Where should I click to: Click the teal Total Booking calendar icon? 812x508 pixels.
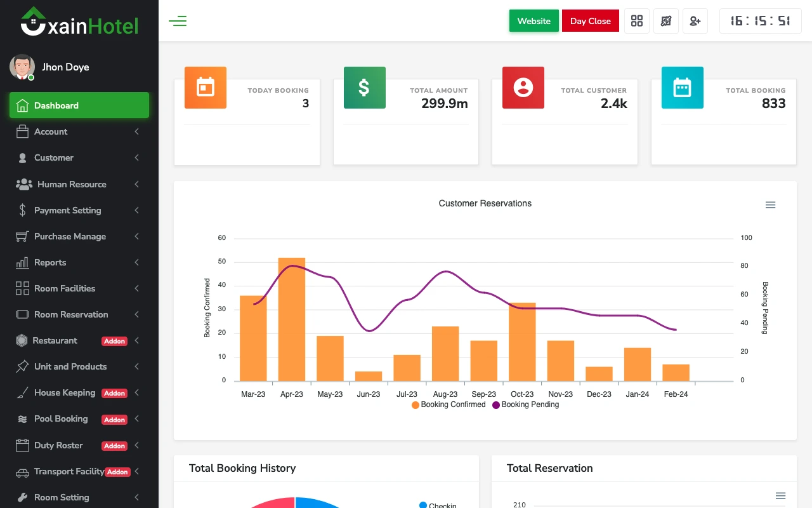(x=682, y=88)
